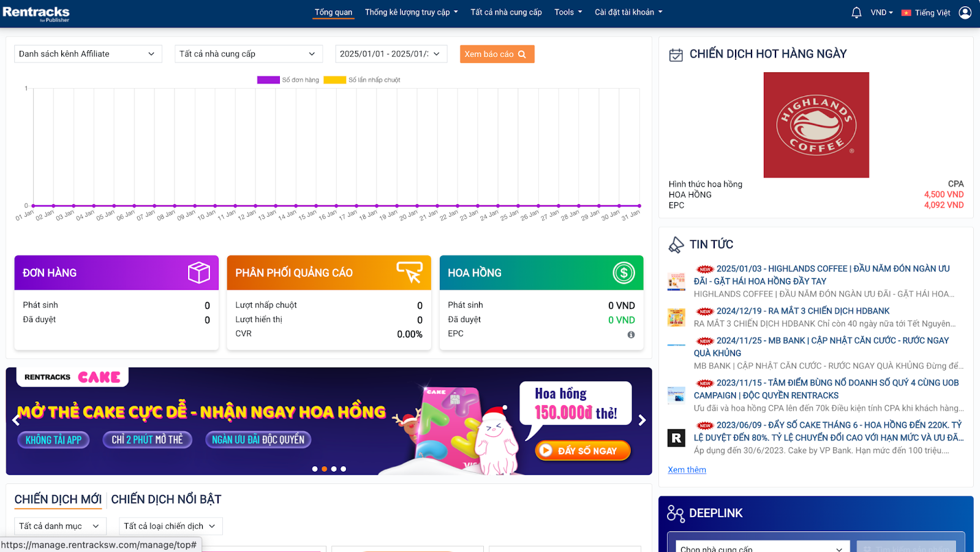This screenshot has height=552, width=980.
Task: Expand the Tools menu
Action: point(568,12)
